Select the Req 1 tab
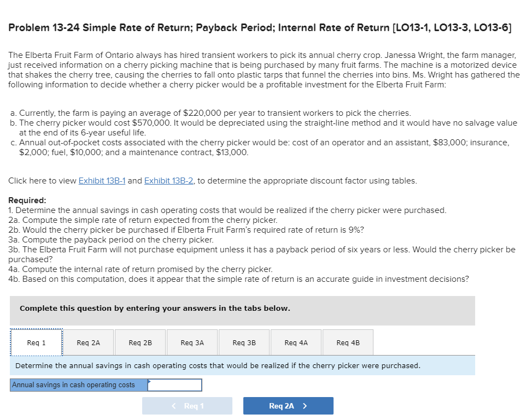 pos(36,342)
